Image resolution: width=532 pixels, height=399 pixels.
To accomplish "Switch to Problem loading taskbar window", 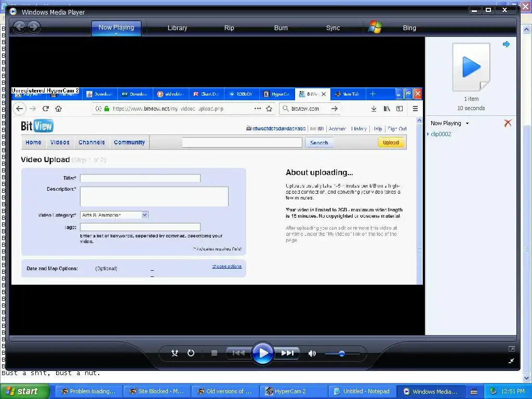I will pyautogui.click(x=88, y=391).
